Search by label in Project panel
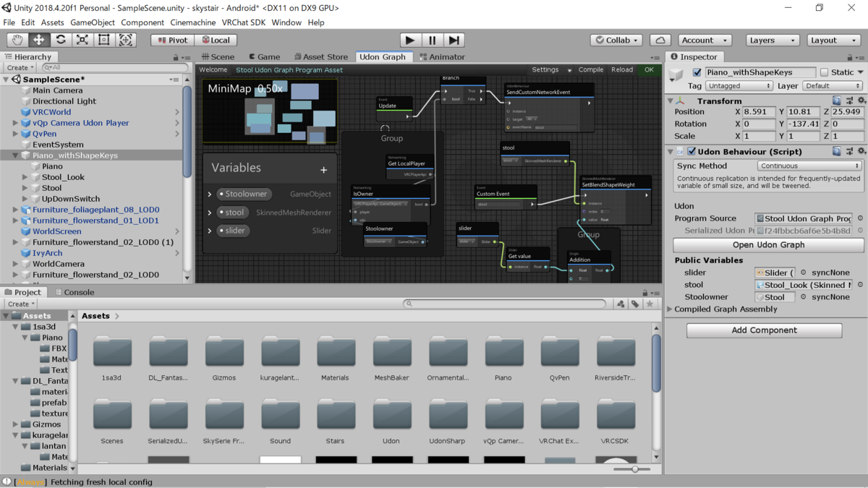This screenshot has width=868, height=488. tap(635, 304)
